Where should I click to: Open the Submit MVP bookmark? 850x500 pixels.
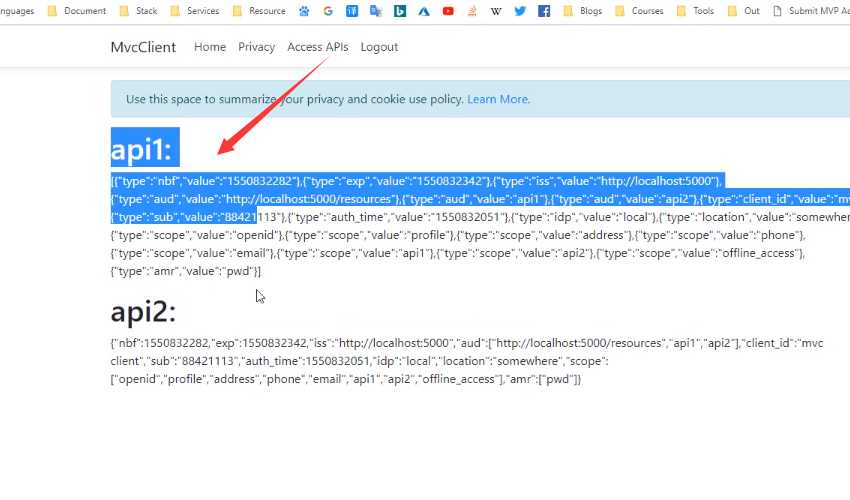point(811,11)
